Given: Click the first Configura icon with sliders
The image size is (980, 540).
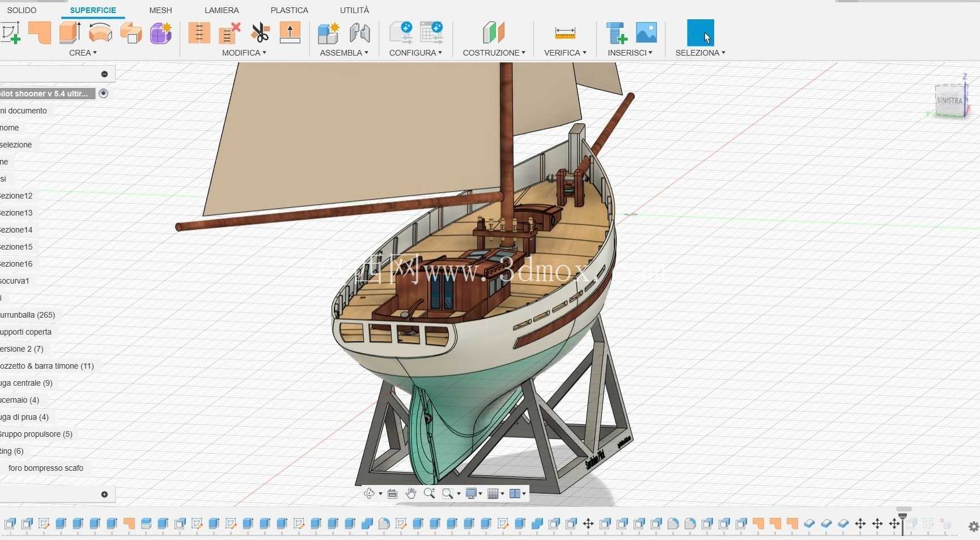Looking at the screenshot, I should [x=401, y=33].
